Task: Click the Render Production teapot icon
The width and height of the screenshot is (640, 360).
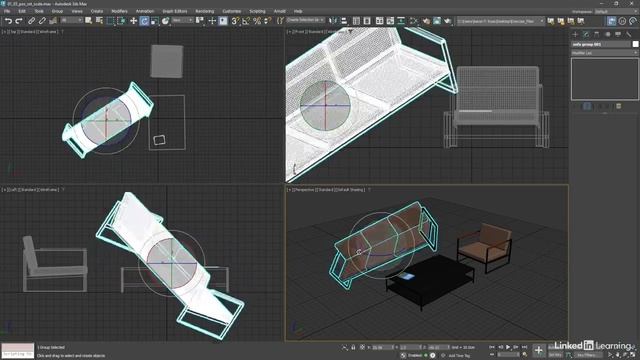Action: click(x=448, y=21)
